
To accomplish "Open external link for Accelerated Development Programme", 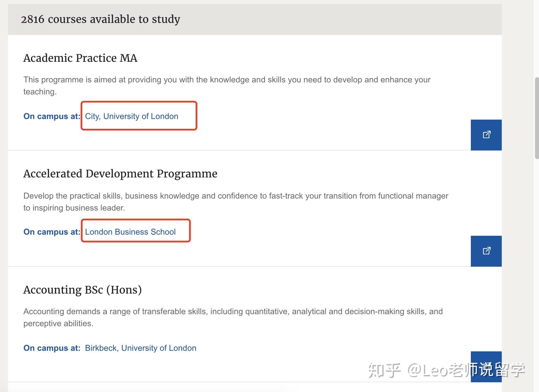I will [x=486, y=251].
